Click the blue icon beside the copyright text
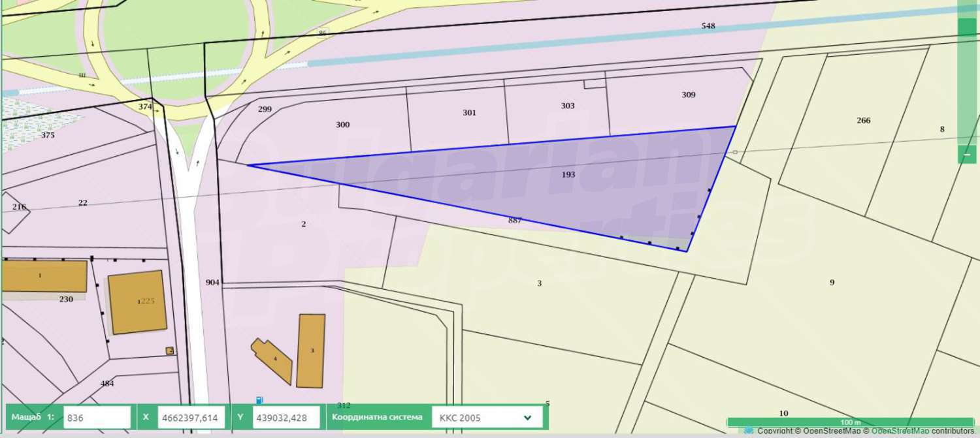The image size is (980, 438). (749, 430)
